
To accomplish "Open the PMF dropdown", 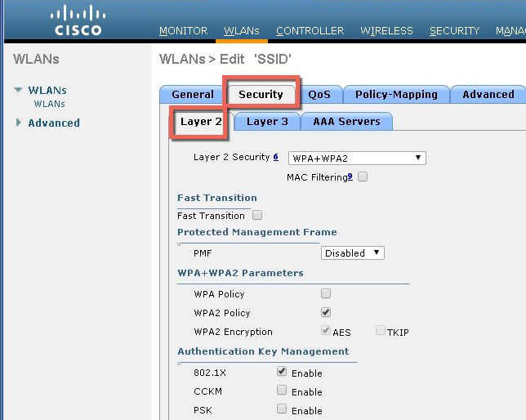I will [x=352, y=253].
